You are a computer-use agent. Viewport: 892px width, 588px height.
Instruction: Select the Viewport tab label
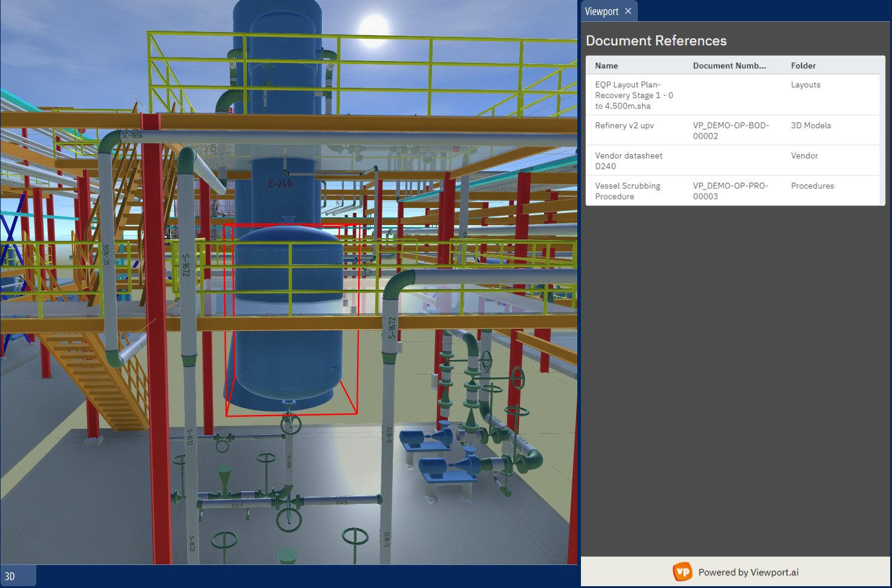pyautogui.click(x=602, y=11)
